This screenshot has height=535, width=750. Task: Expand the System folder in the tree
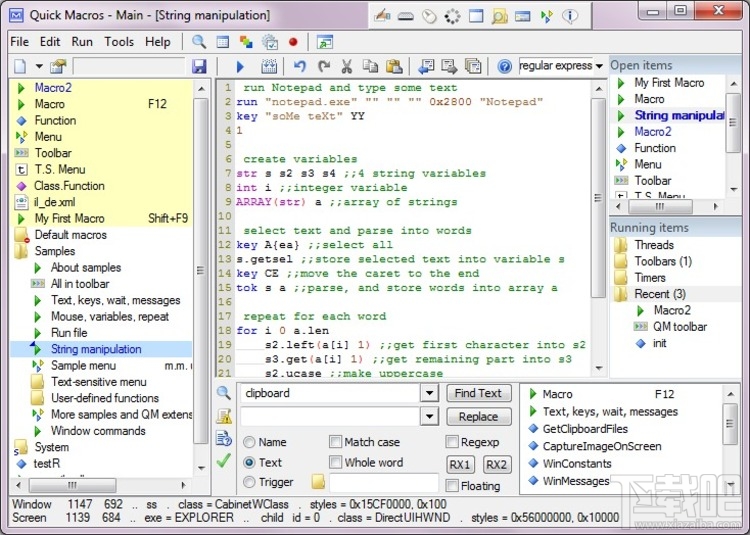coord(20,447)
